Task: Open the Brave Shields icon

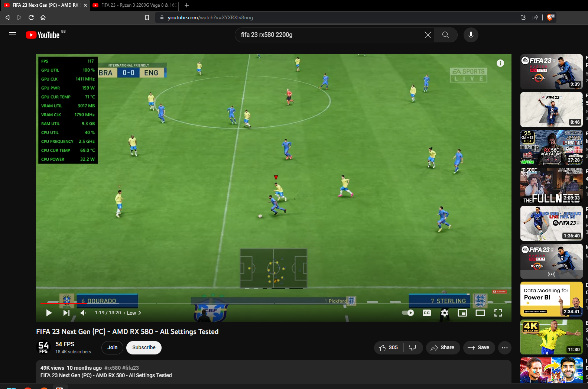Action: click(x=550, y=17)
